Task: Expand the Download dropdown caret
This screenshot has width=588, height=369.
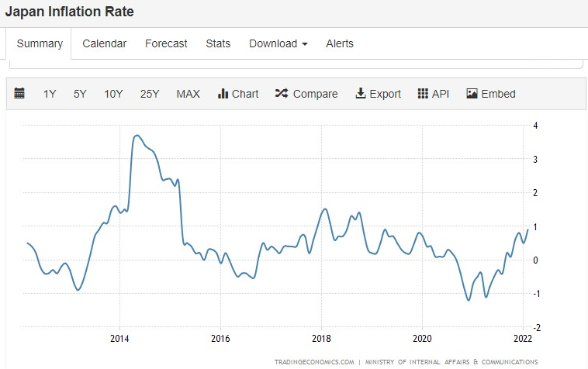Action: 305,44
